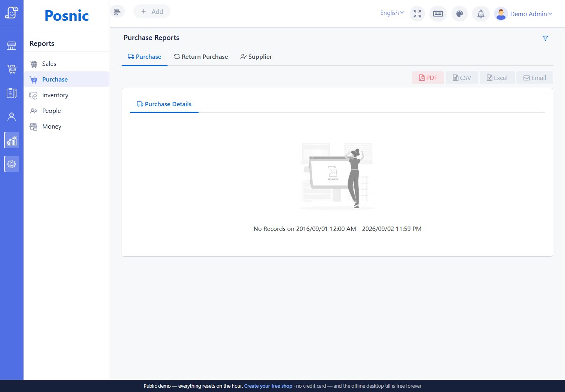Click the Money icon in Reports list

coord(34,127)
